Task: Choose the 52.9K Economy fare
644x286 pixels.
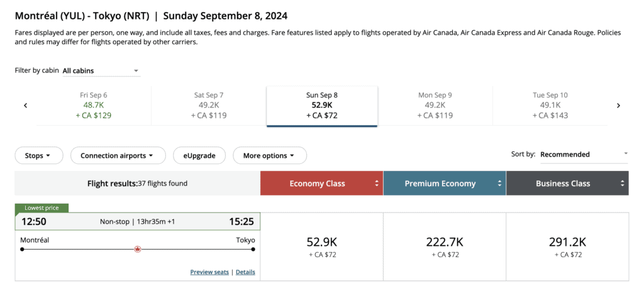Action: click(x=321, y=246)
